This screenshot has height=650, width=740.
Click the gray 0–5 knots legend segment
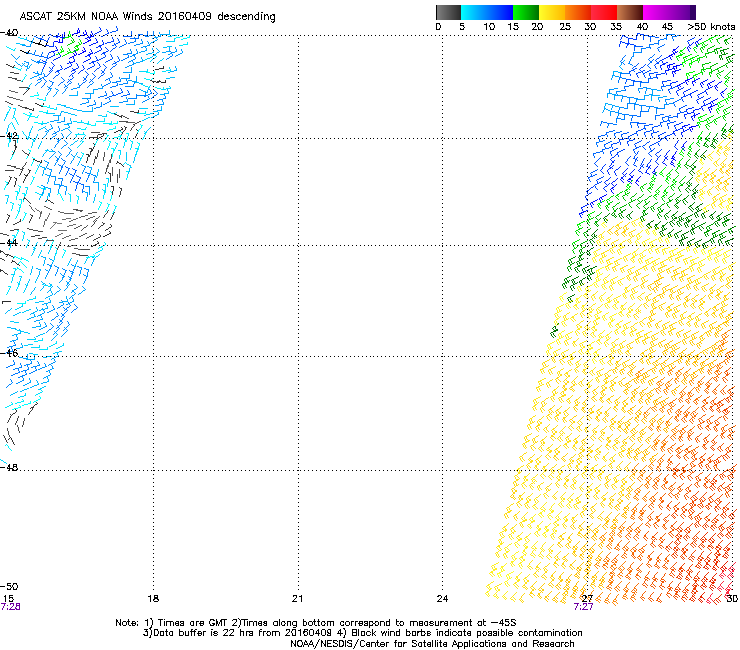(x=448, y=12)
